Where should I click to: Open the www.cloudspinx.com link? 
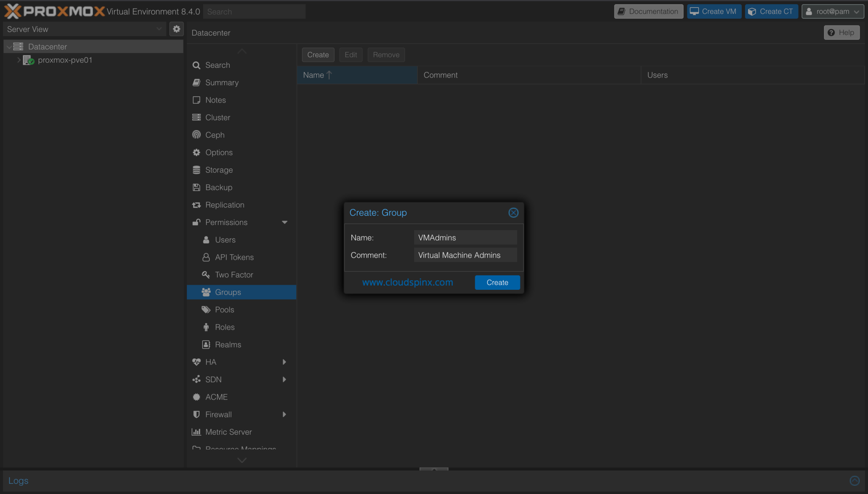click(407, 282)
